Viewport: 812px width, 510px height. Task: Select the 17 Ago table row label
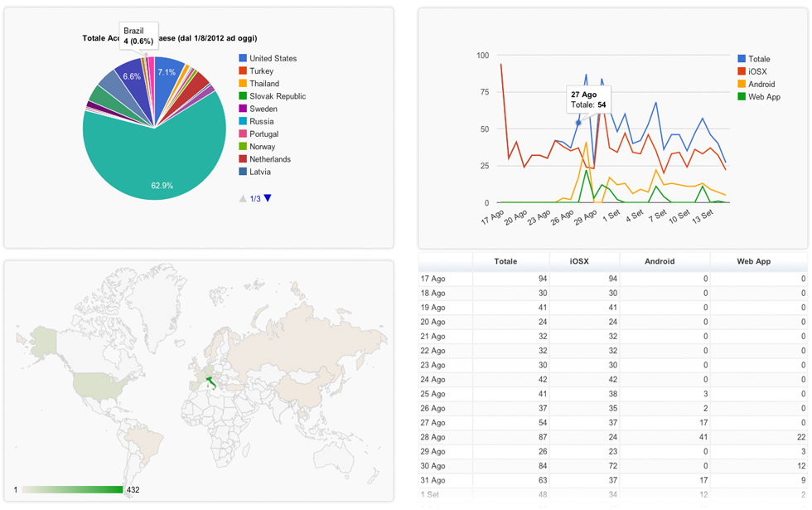[433, 279]
